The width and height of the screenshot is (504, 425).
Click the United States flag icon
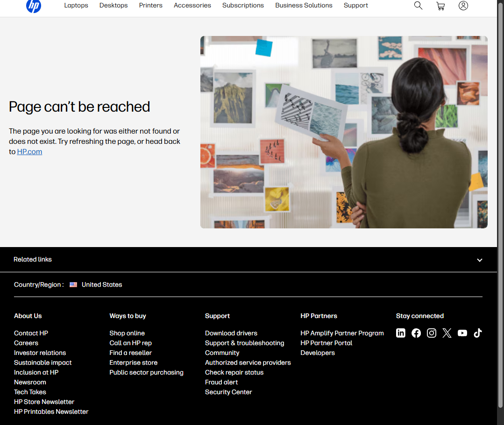pos(73,284)
